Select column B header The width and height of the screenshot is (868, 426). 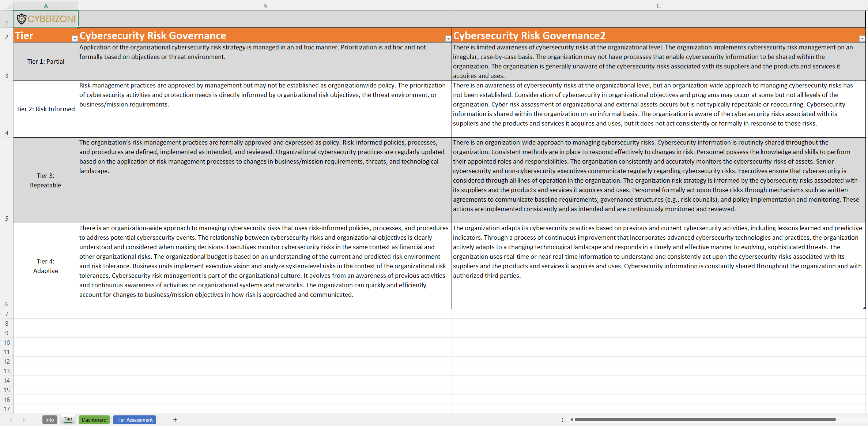(x=265, y=6)
